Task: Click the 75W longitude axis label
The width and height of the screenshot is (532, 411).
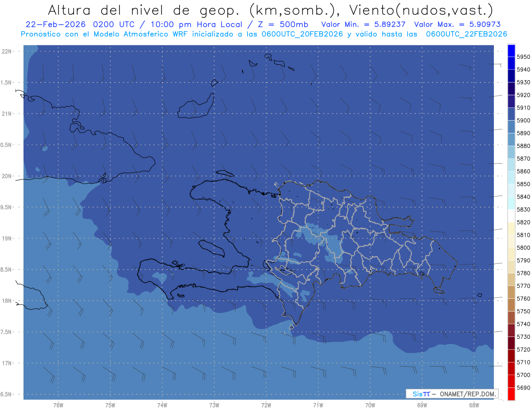Action: click(110, 405)
